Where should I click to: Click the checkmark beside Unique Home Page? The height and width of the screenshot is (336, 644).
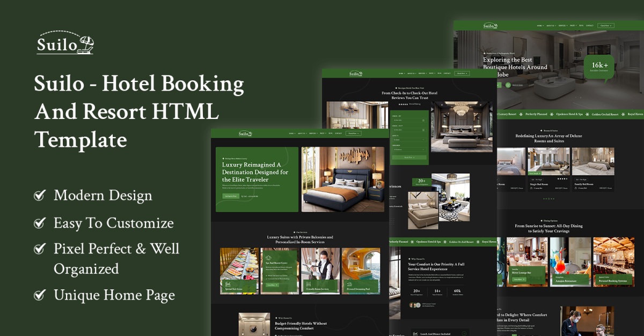coord(40,295)
